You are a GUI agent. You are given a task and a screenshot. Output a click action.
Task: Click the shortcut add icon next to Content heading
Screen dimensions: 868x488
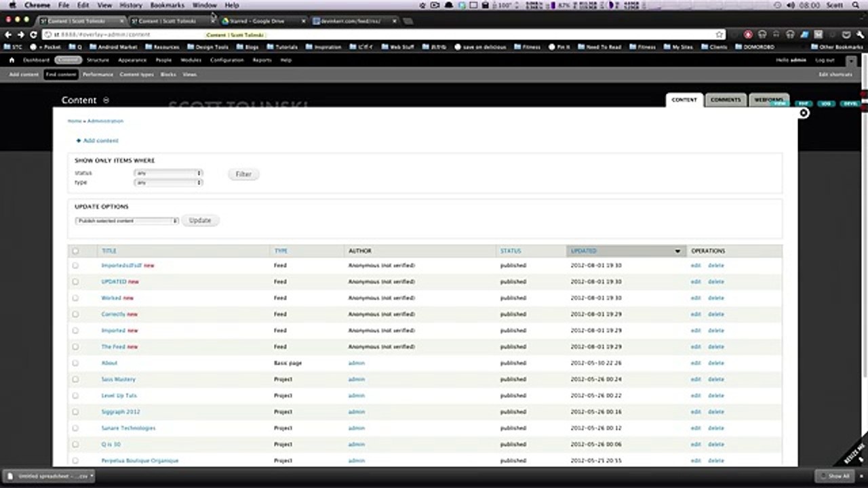click(x=106, y=100)
